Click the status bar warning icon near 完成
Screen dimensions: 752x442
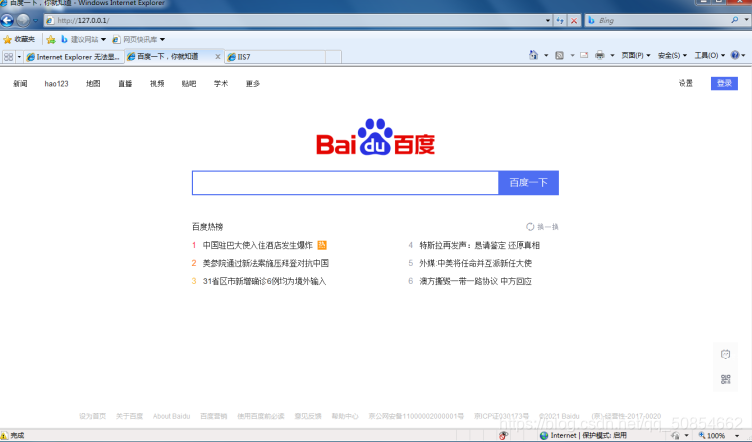(x=4, y=435)
